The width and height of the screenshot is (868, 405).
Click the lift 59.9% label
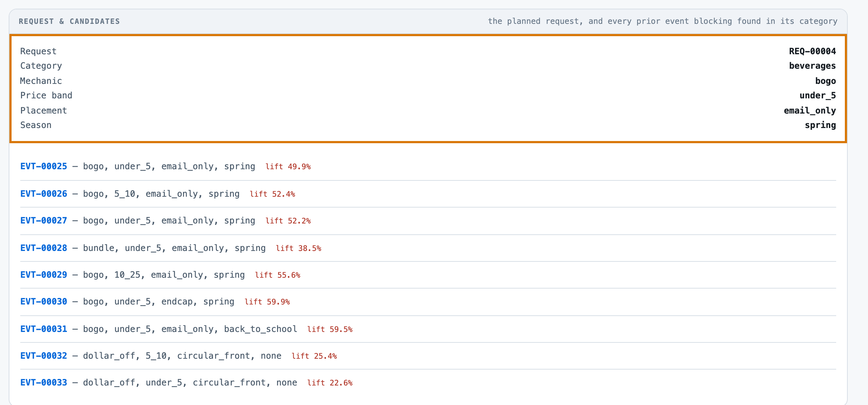[x=267, y=302]
